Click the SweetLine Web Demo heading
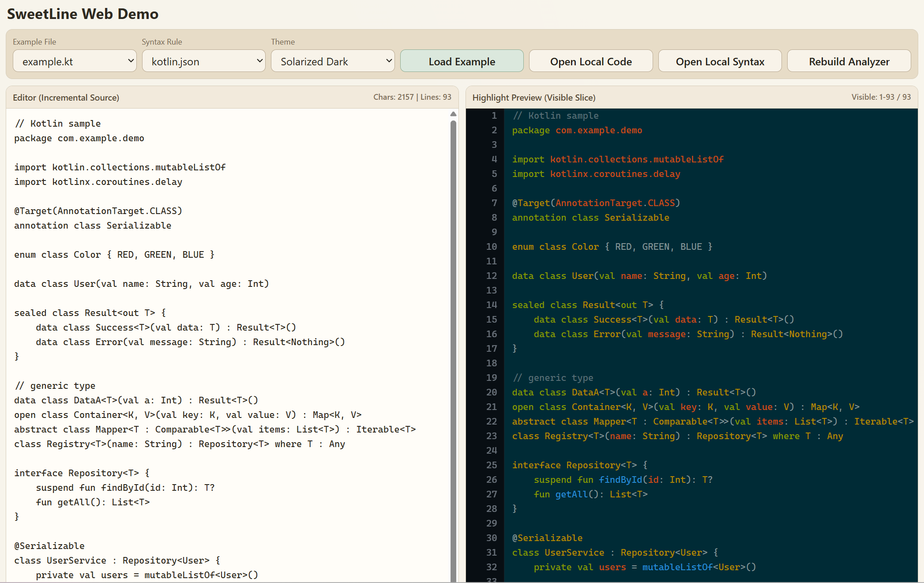This screenshot has height=583, width=924. click(83, 14)
